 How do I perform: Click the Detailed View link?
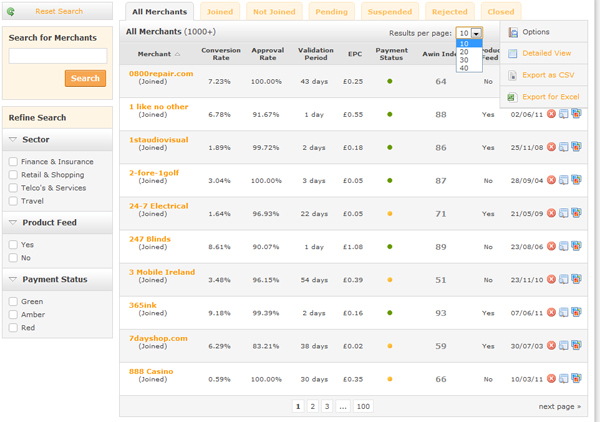547,53
